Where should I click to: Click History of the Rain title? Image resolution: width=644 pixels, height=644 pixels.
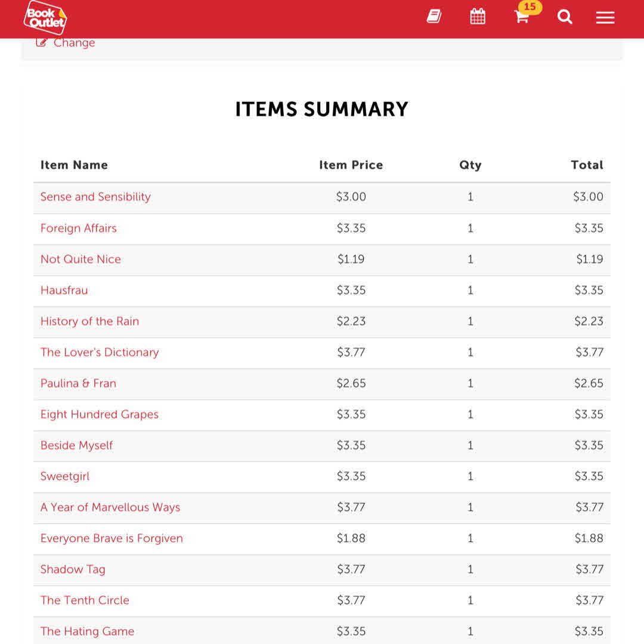point(89,321)
